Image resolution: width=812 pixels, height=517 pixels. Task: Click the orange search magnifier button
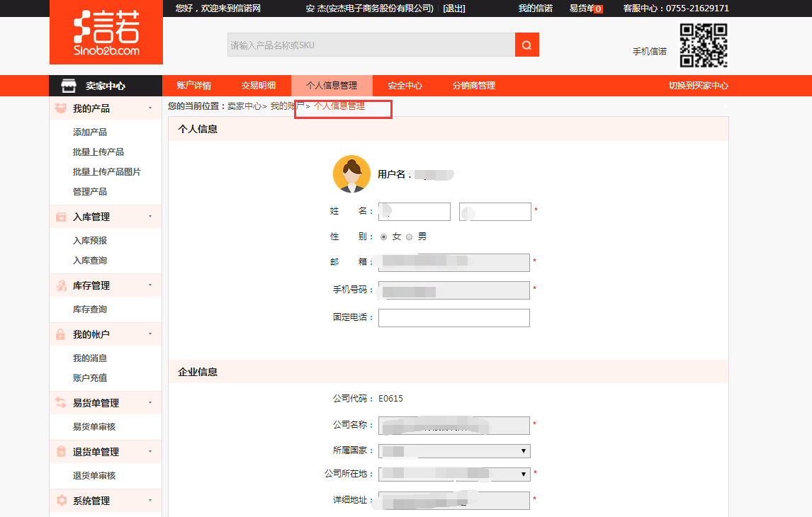[x=526, y=45]
